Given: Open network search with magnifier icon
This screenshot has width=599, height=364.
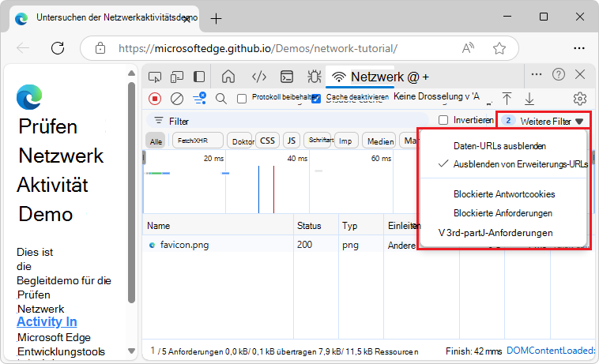Looking at the screenshot, I should pos(221,99).
